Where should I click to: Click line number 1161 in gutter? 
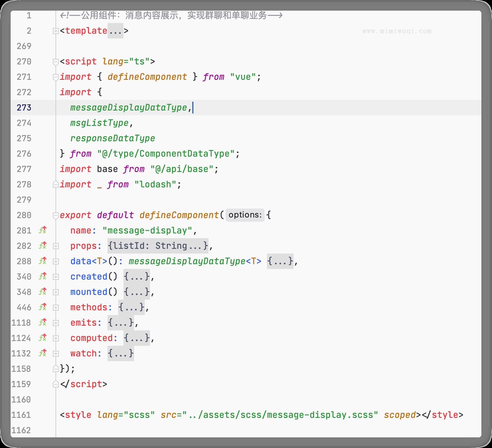click(21, 415)
